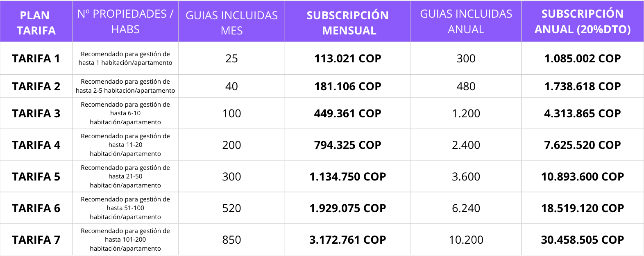Select the 30.458.505 COP annual price

pyautogui.click(x=582, y=240)
